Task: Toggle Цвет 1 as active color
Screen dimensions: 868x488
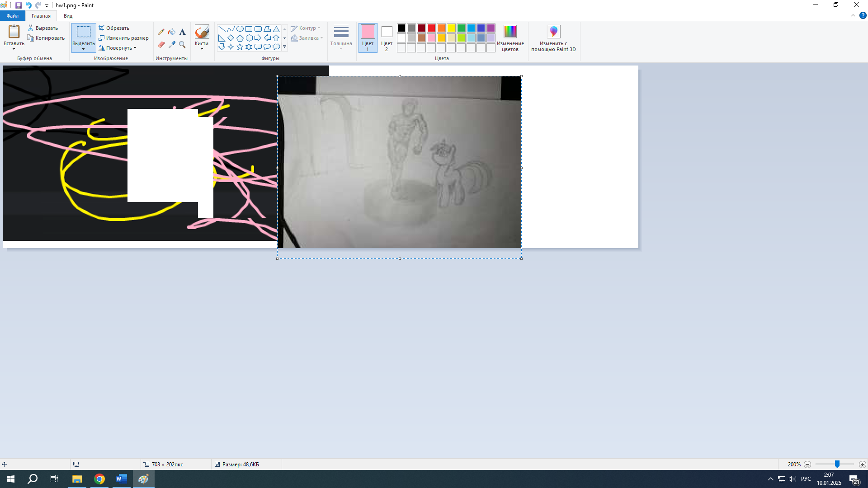Action: pyautogui.click(x=368, y=38)
